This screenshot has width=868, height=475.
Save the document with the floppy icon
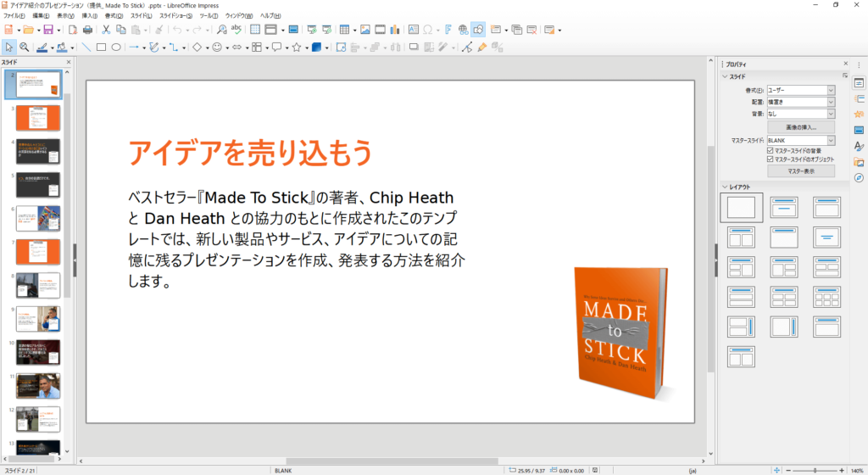[48, 30]
